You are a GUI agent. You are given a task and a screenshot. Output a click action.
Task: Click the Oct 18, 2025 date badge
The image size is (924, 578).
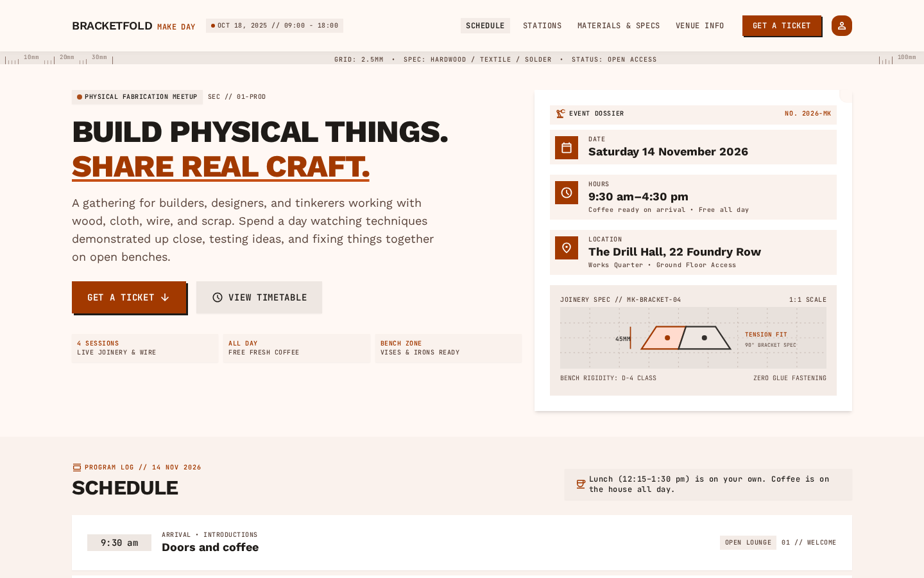275,26
